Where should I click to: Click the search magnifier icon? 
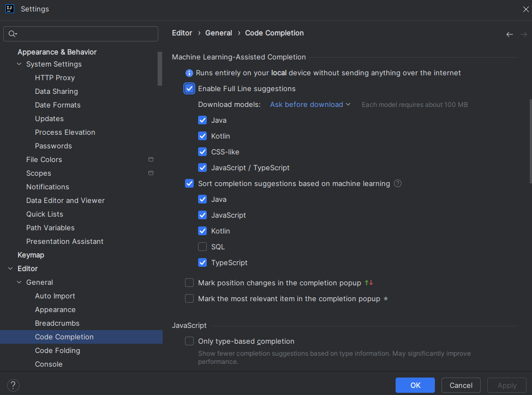tap(11, 34)
